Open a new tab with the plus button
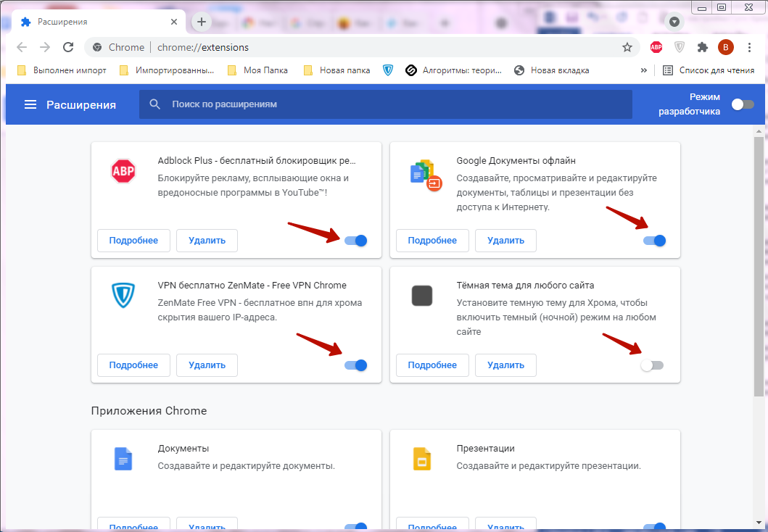Image resolution: width=768 pixels, height=532 pixels. tap(202, 22)
